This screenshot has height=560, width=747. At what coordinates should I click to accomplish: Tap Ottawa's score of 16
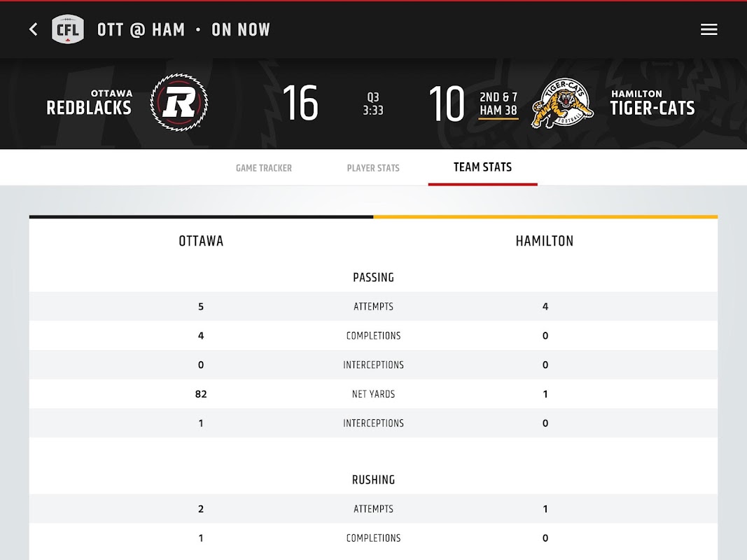[300, 104]
